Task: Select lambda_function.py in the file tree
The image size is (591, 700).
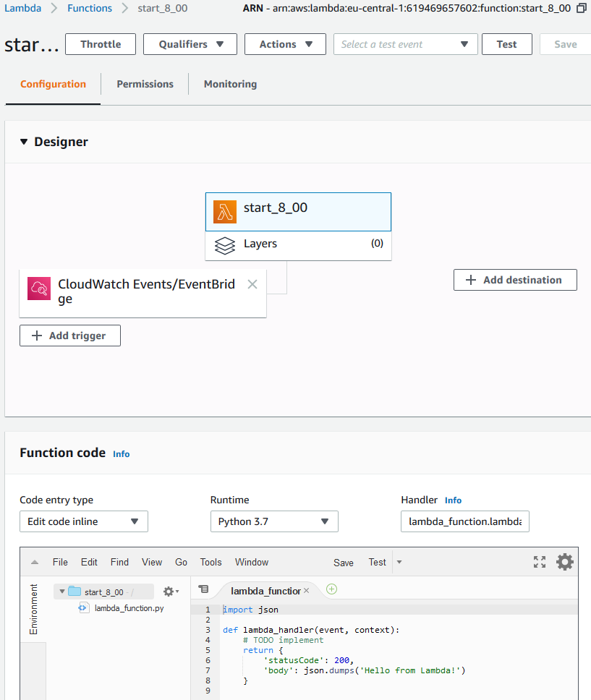Action: (x=129, y=608)
